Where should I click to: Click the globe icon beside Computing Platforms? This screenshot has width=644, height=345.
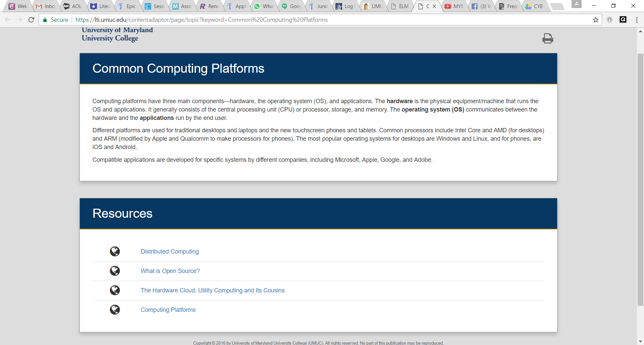[x=115, y=310]
